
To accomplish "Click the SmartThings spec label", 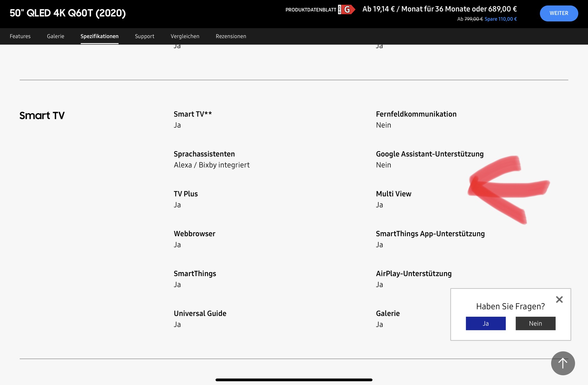I will 195,274.
